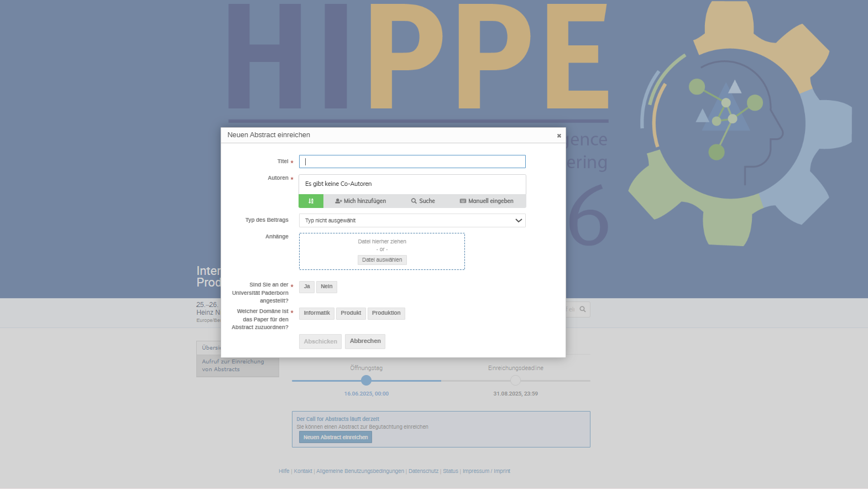Screen dimensions: 868x489
Task: Cancel with the Abbrechen button
Action: click(365, 341)
